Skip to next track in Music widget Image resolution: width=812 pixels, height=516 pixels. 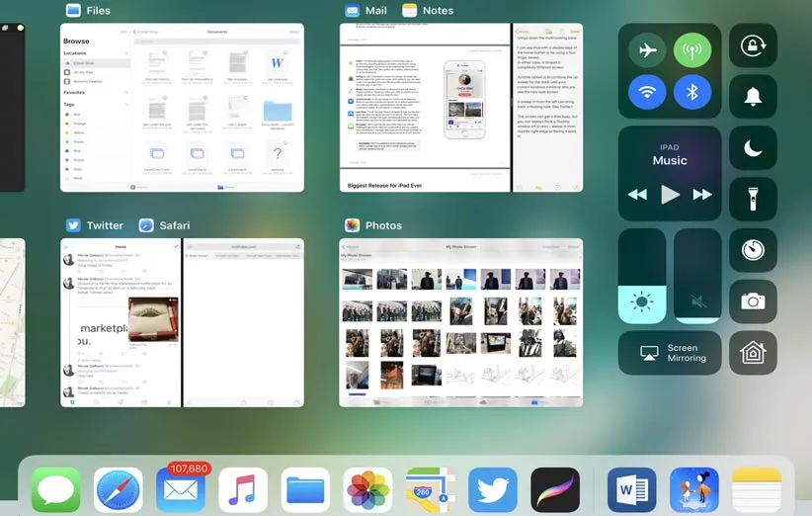tap(702, 195)
